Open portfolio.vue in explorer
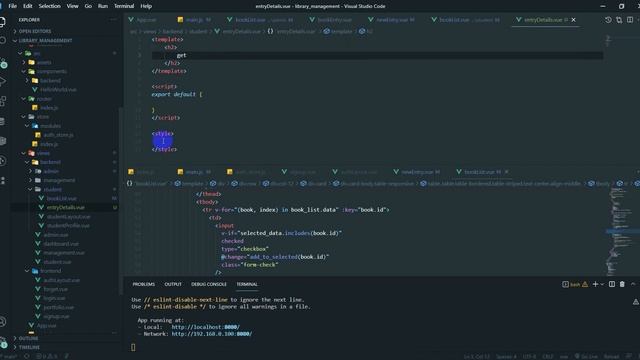Viewport: 640px width, 360px height. [58, 307]
